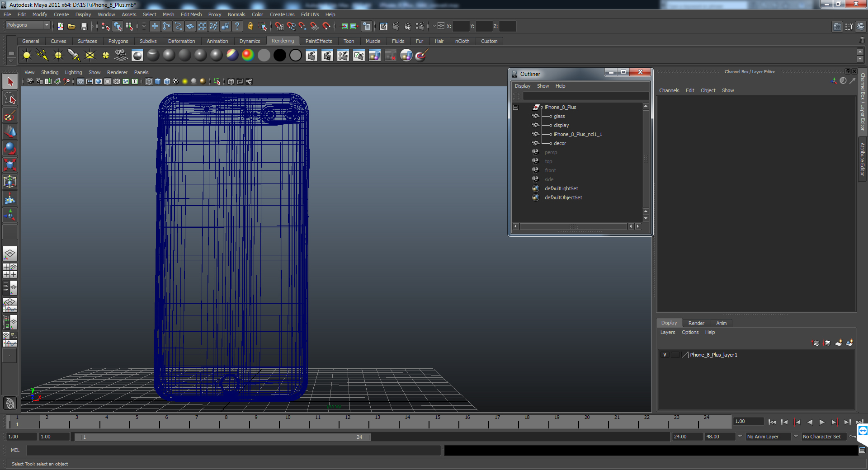Viewport: 868px width, 470px height.
Task: Toggle display type box of iPhone_8_Plus_layer1
Action: (x=675, y=355)
